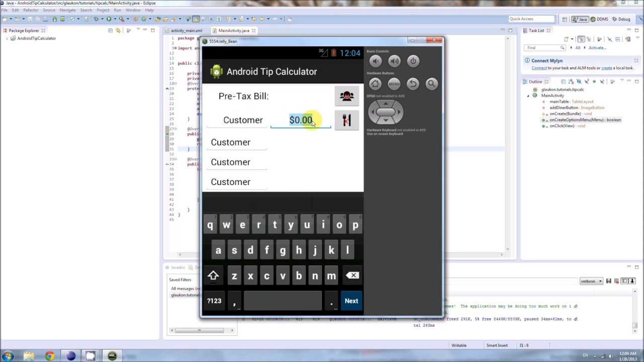Click the Android Tip Calculator app icon
Image resolution: width=644 pixels, height=362 pixels.
click(216, 71)
